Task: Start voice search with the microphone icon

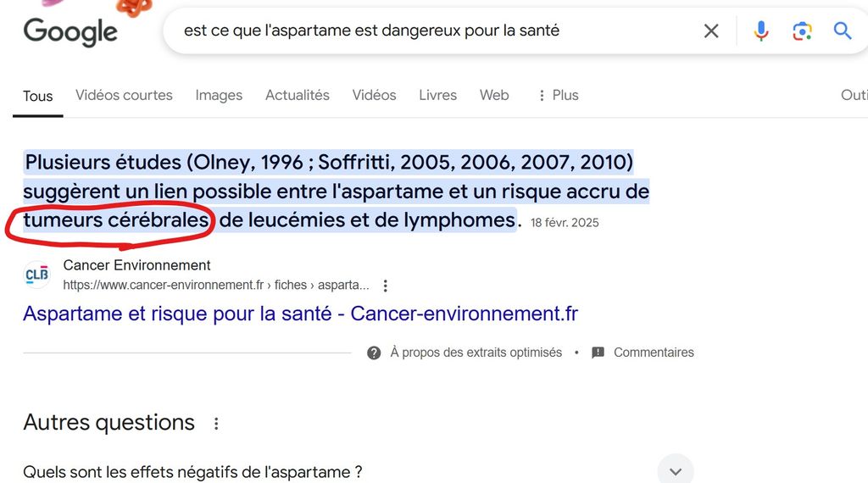Action: (761, 31)
